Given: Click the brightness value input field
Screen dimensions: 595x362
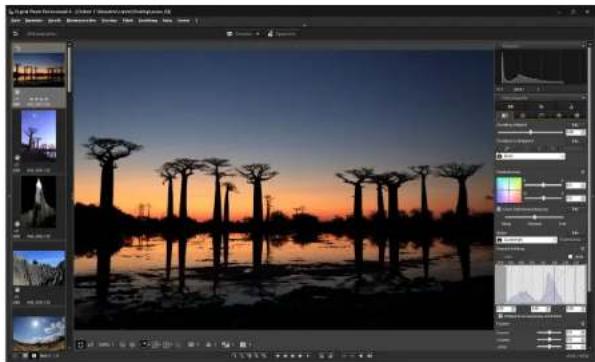Looking at the screenshot, I should 575,132.
